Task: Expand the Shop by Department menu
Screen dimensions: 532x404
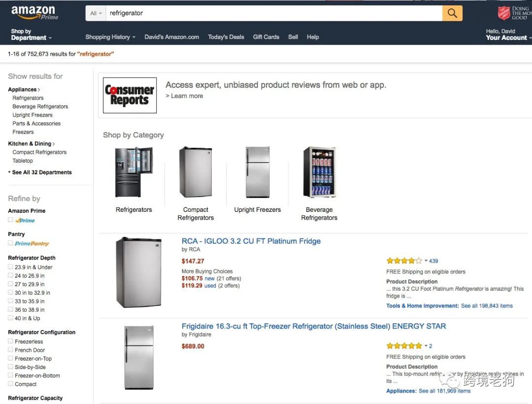Action: click(x=31, y=34)
